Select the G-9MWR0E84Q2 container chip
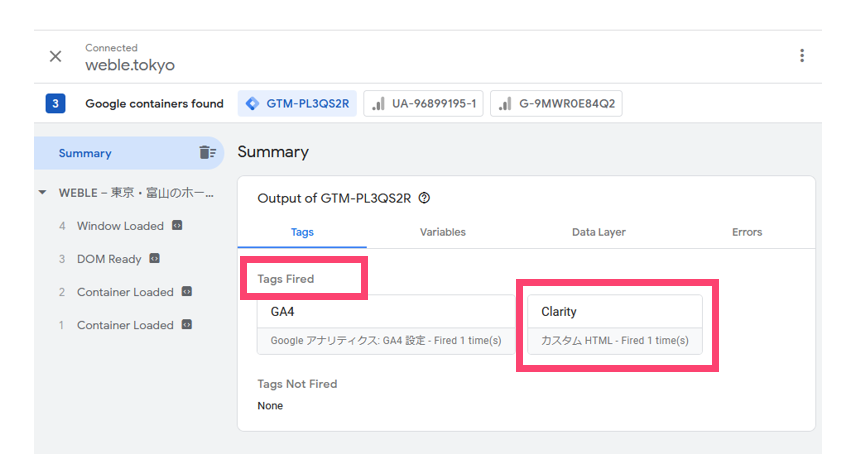This screenshot has width=856, height=472. [556, 104]
